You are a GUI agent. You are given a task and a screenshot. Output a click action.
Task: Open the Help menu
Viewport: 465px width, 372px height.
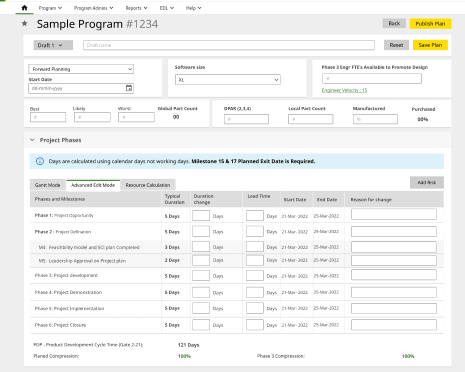click(193, 8)
